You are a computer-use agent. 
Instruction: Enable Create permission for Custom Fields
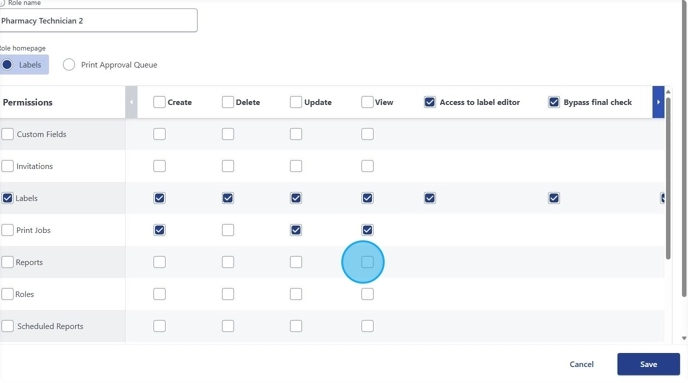click(159, 134)
